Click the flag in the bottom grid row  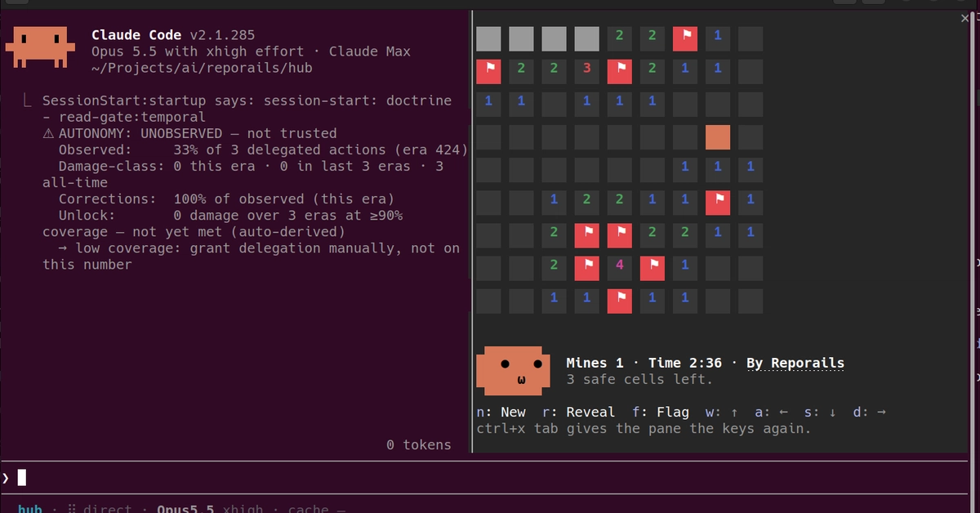(620, 301)
